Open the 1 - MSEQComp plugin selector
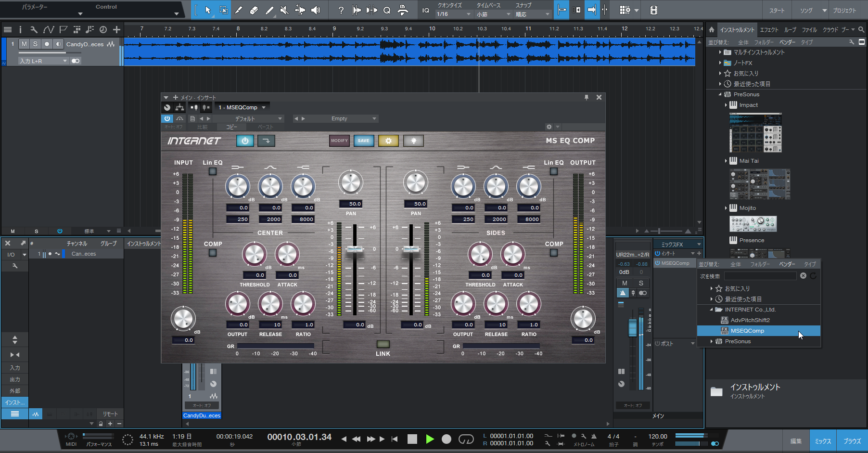The width and height of the screenshot is (868, 453). (242, 107)
